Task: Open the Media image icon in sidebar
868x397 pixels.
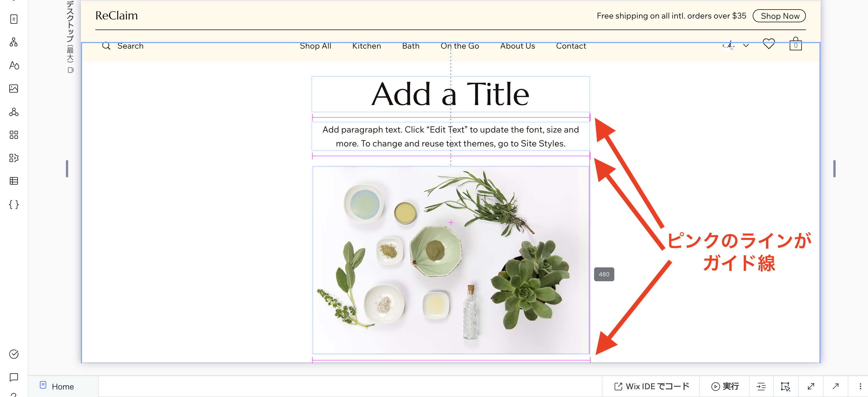Action: pyautogui.click(x=14, y=88)
